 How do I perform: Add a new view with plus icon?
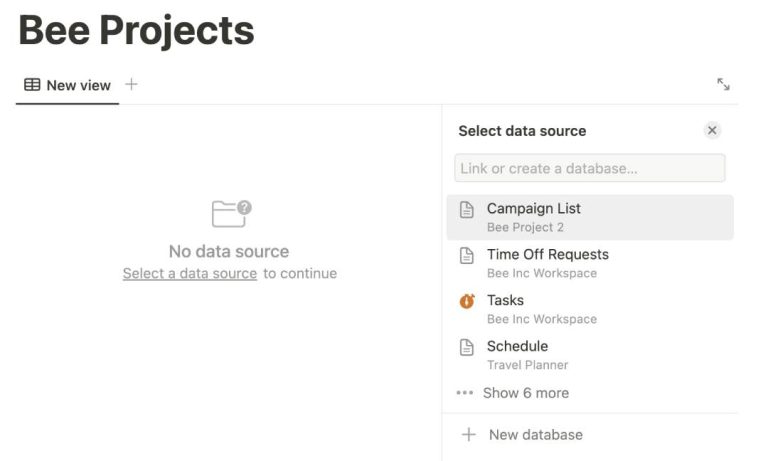[131, 84]
